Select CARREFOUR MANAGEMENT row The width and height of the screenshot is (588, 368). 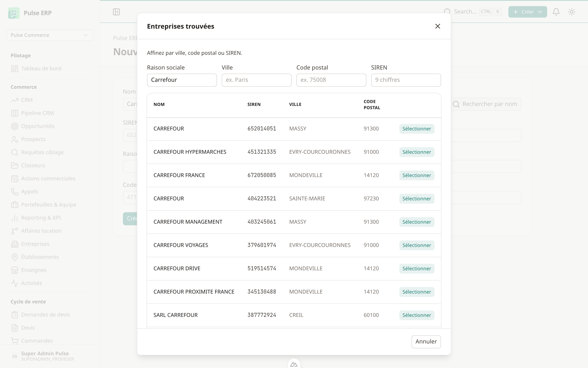tap(417, 222)
